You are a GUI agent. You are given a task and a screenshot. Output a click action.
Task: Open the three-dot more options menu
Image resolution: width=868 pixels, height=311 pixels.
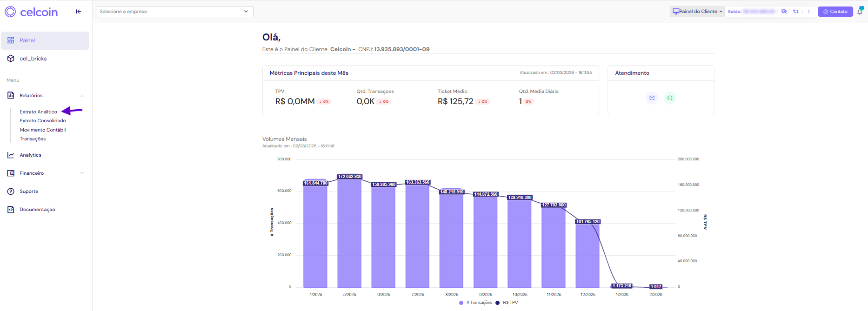click(x=809, y=12)
